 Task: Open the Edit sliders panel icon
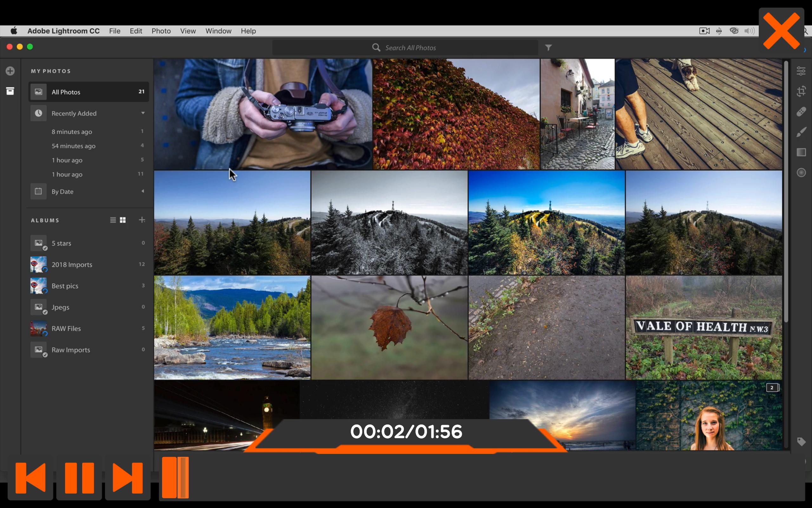801,71
